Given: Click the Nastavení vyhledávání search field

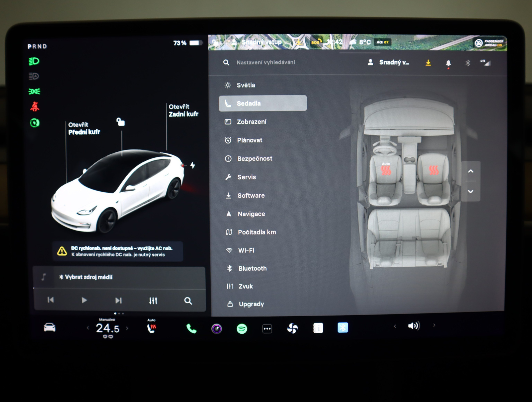Looking at the screenshot, I should coord(265,62).
